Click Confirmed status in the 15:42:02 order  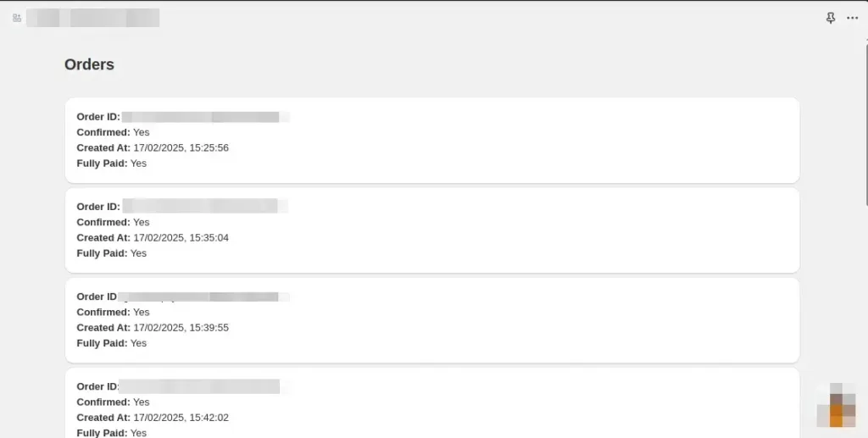point(141,402)
